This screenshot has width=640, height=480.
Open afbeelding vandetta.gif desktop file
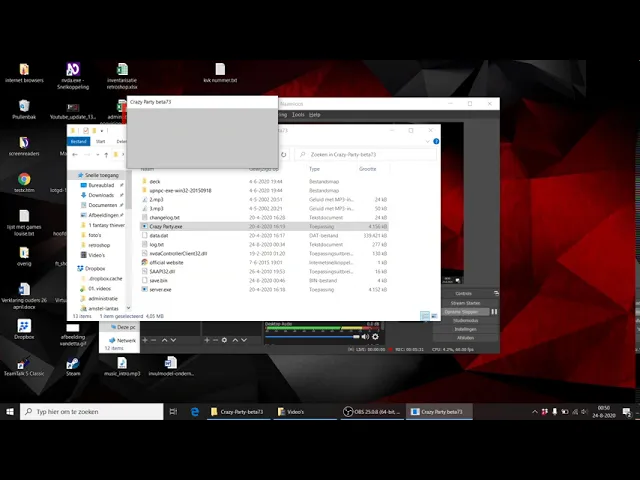click(x=73, y=335)
